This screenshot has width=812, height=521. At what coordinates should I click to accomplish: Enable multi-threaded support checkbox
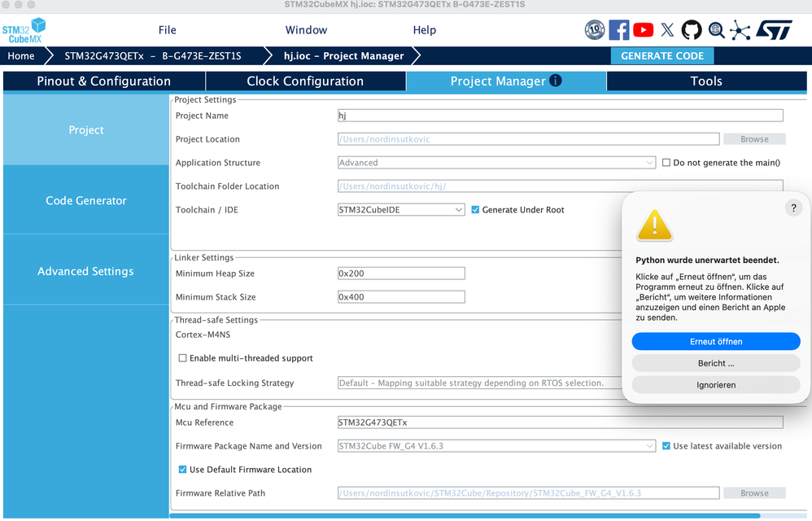tap(182, 358)
